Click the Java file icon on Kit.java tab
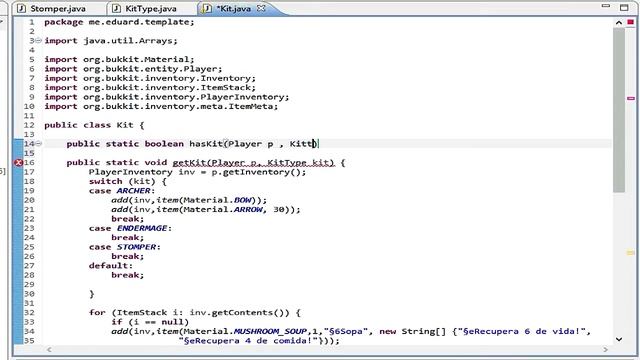Viewport: 640px width, 360px height. click(207, 8)
